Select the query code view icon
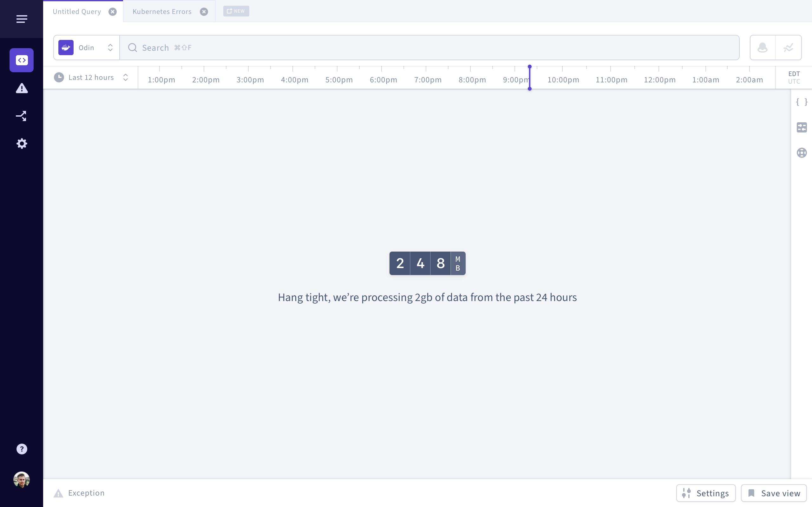Viewport: 812px width, 507px height. [22, 60]
